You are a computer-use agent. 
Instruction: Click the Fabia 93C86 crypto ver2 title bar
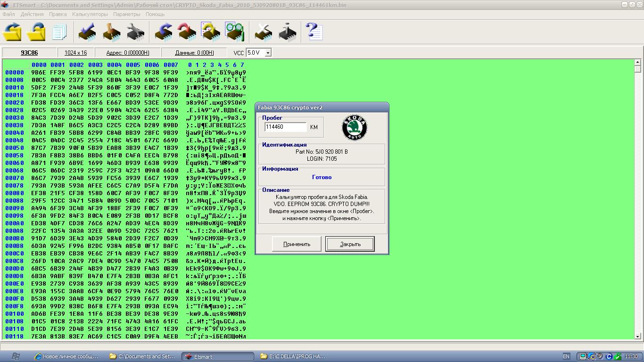pyautogui.click(x=322, y=107)
